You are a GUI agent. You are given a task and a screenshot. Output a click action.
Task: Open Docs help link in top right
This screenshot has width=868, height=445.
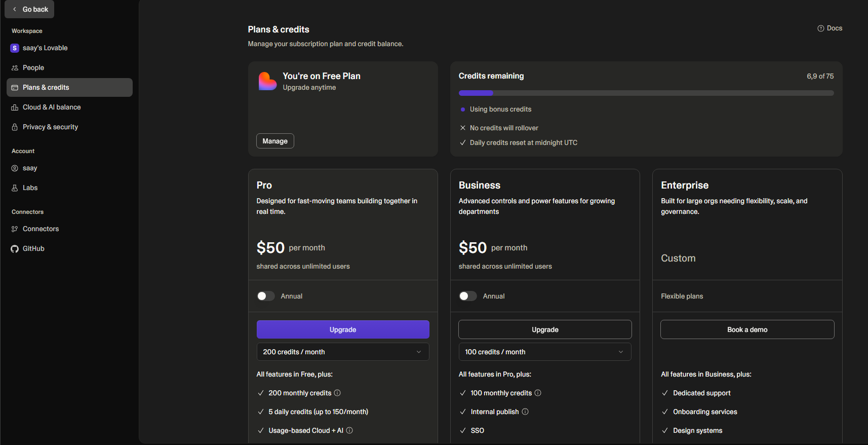[x=830, y=28]
